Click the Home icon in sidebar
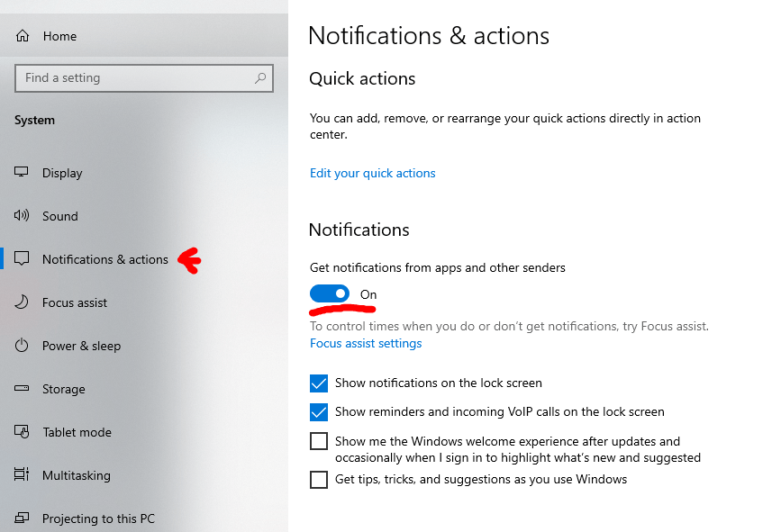 point(23,36)
